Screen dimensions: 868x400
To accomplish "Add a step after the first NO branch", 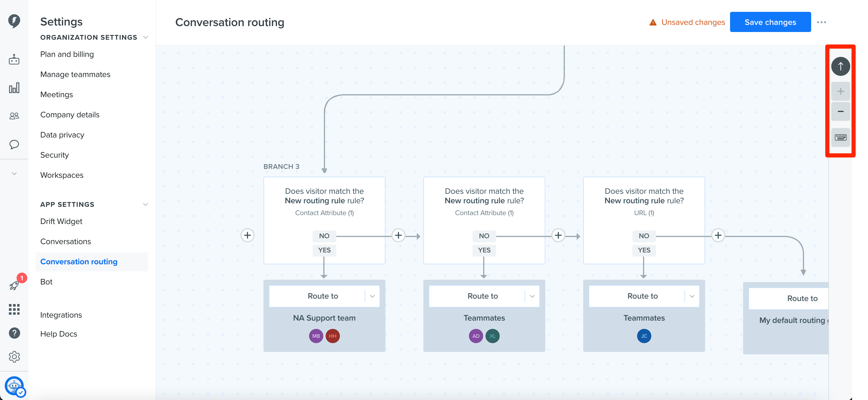I will (398, 236).
